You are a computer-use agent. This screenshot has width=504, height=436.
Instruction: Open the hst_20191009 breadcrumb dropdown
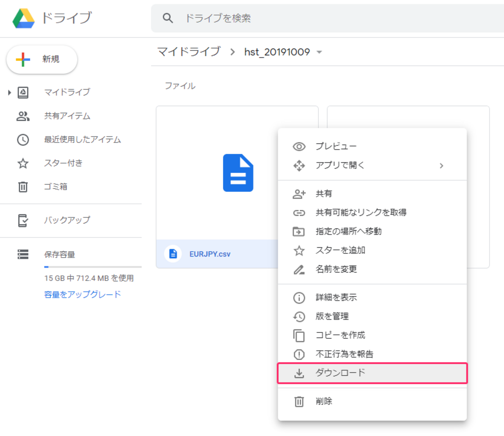[x=319, y=52]
